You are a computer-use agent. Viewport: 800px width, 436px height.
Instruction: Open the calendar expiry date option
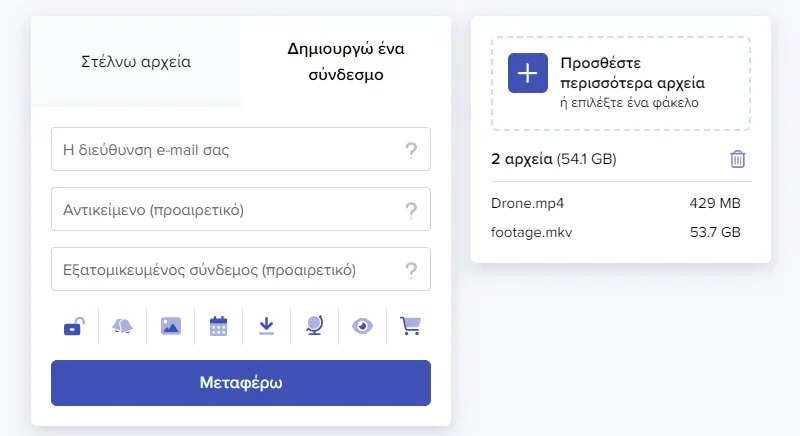point(218,326)
